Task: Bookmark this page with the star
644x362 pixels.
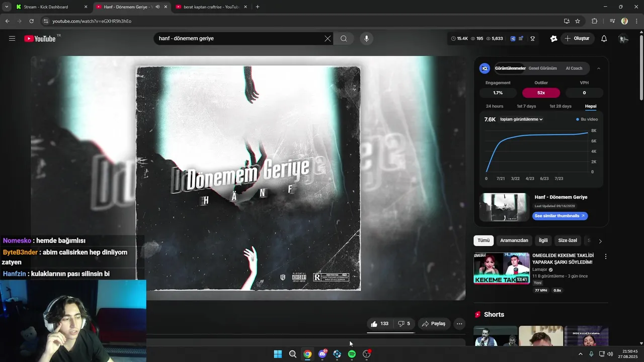Action: coord(578,21)
